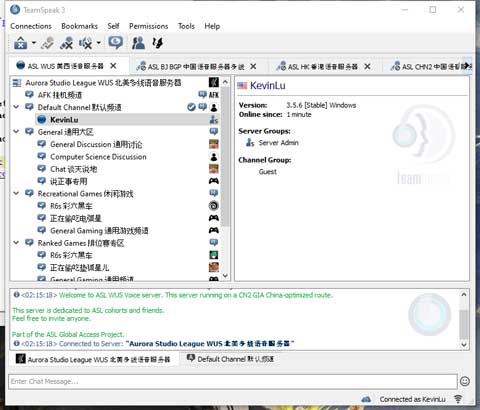Image resolution: width=480 pixels, height=410 pixels.
Task: Click the tab bar scroll-right arrow
Action: tap(467, 66)
